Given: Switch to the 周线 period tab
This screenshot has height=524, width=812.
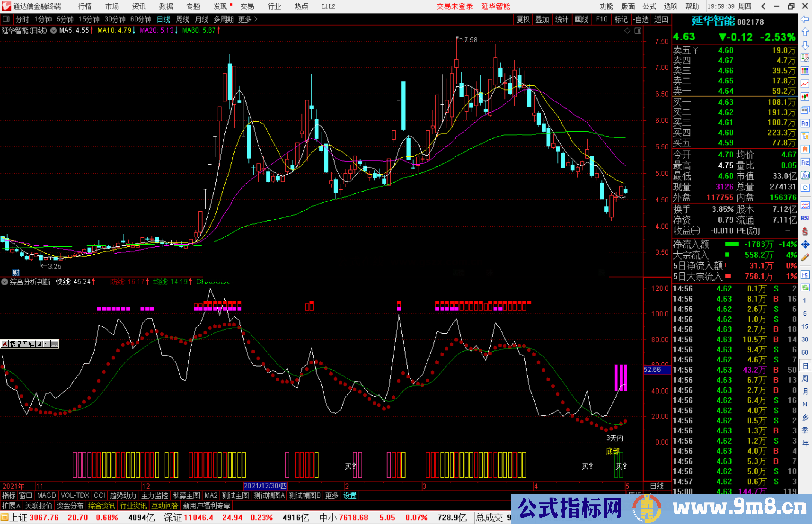Looking at the screenshot, I should click(183, 19).
